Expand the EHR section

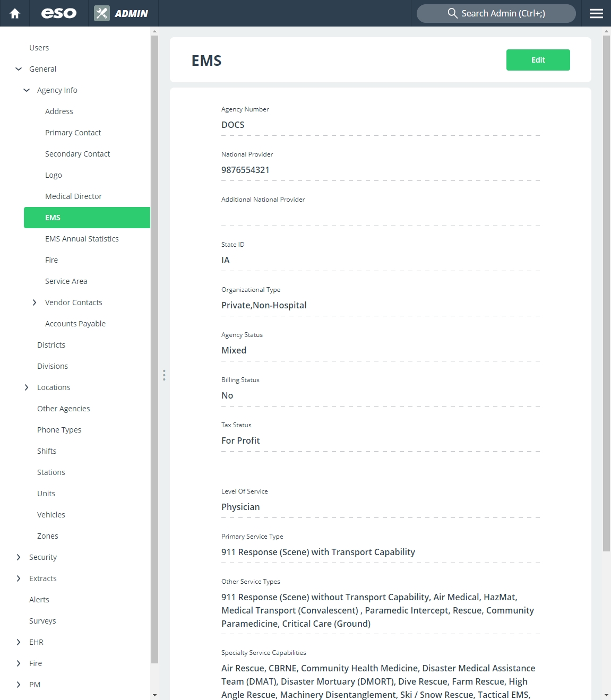19,642
